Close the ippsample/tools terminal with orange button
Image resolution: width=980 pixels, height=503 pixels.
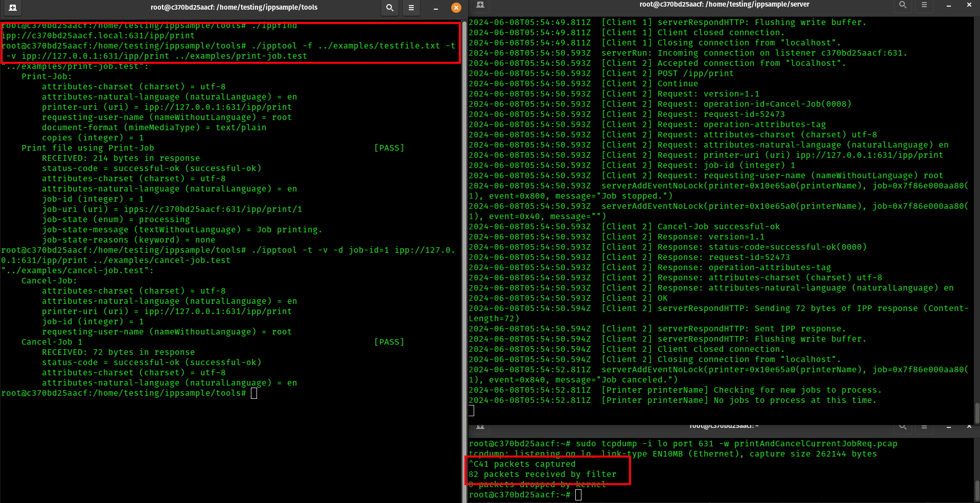tap(456, 8)
